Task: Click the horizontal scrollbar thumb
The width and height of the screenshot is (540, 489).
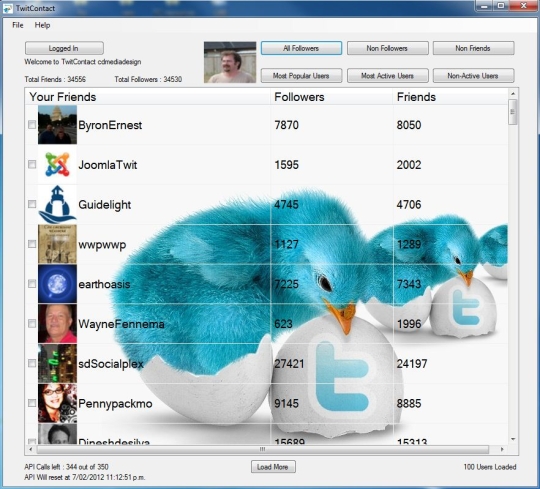Action: coord(262,449)
